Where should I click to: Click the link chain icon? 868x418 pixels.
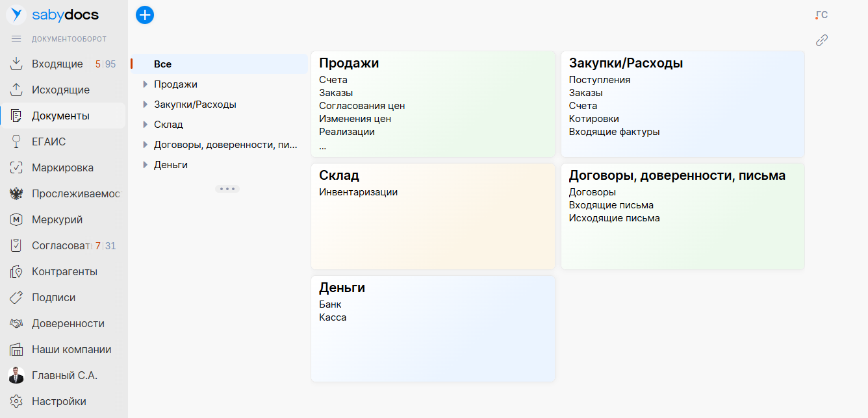click(x=822, y=40)
